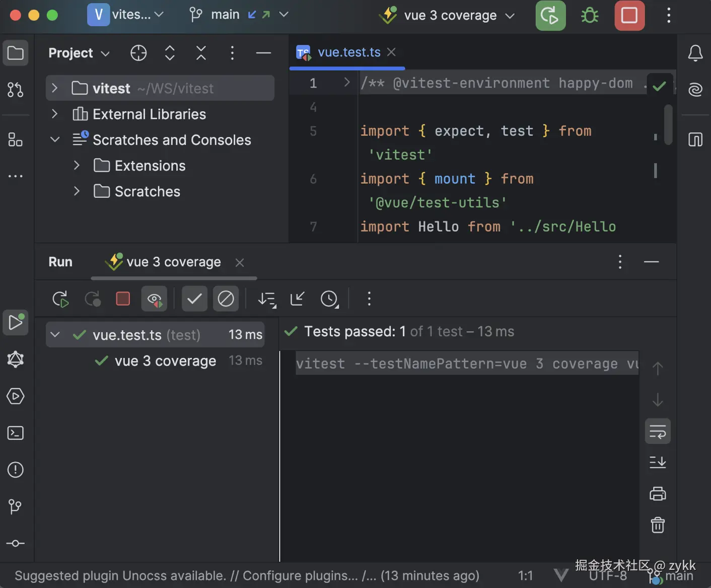
Task: Open Run tool window from left bar
Action: click(x=16, y=323)
